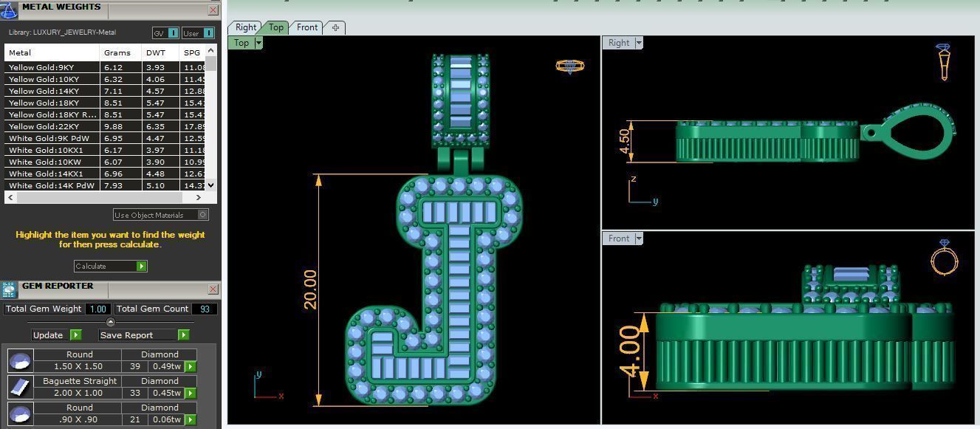Click the ring orientation icon in Front viewport
The width and height of the screenshot is (980, 429).
(x=945, y=257)
